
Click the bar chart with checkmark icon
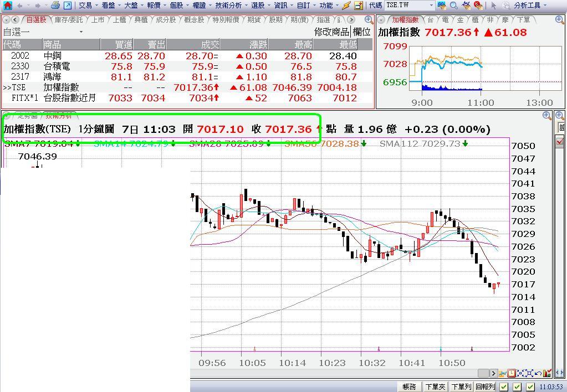click(546, 373)
